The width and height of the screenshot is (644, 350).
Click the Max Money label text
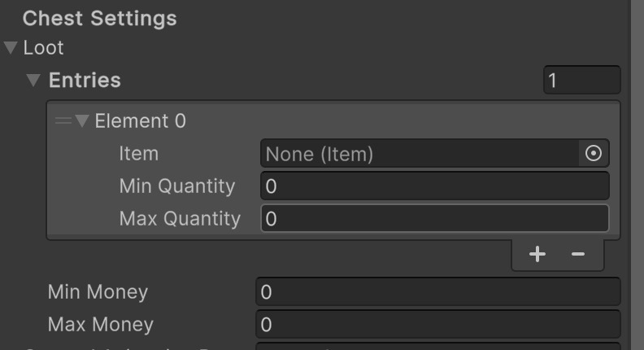coord(100,325)
